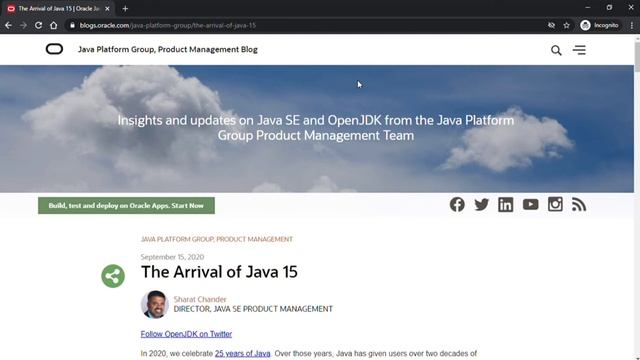Expand the hamburger navigation menu
The image size is (640, 360).
579,50
